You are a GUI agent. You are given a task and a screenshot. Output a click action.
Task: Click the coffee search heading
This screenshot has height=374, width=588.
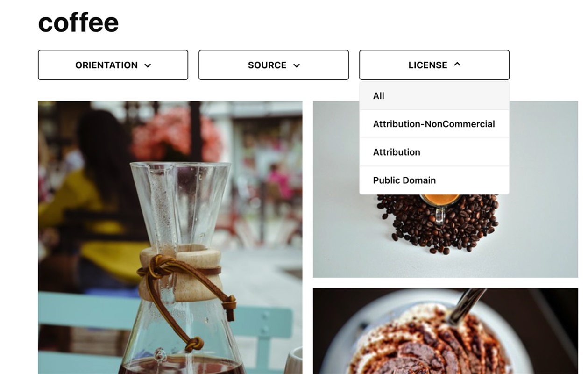[x=78, y=22]
